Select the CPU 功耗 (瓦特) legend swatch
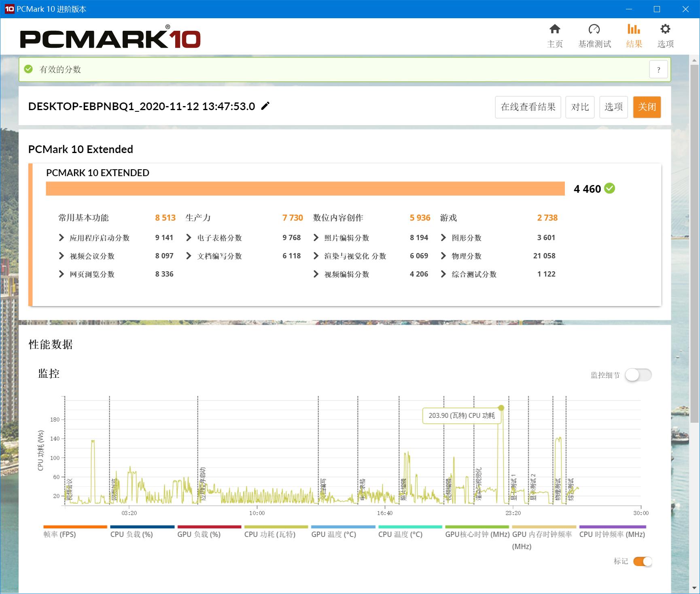Image resolution: width=700 pixels, height=594 pixels. 276,527
